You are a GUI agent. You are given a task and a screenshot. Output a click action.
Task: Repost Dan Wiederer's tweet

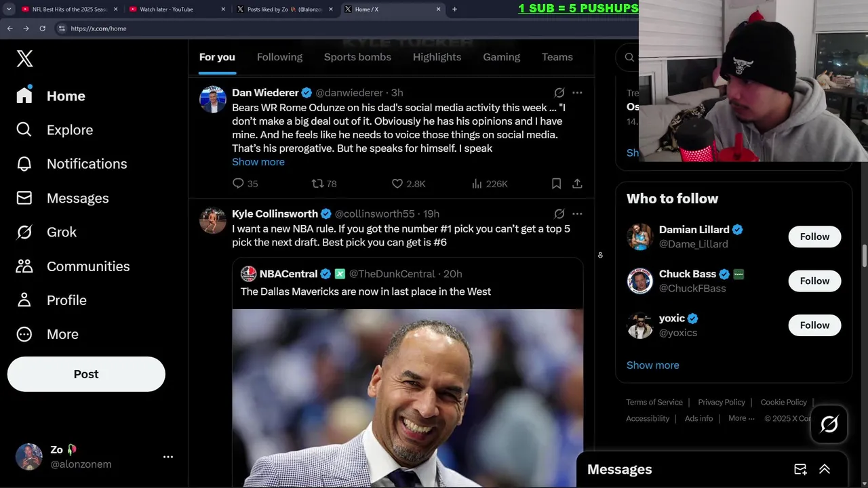click(x=317, y=184)
